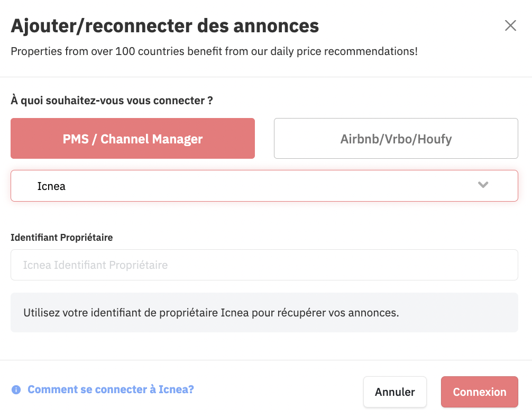
Task: Open the Icnea PMS selection box
Action: point(264,186)
